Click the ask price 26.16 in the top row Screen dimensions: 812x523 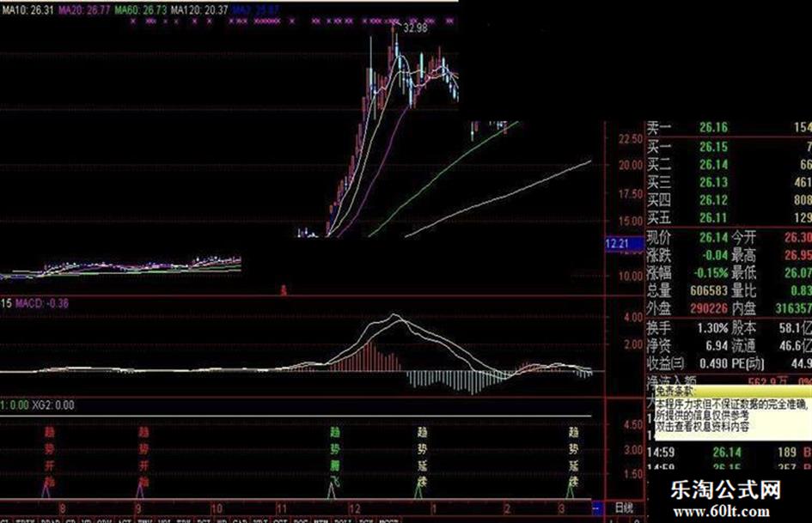coord(713,128)
